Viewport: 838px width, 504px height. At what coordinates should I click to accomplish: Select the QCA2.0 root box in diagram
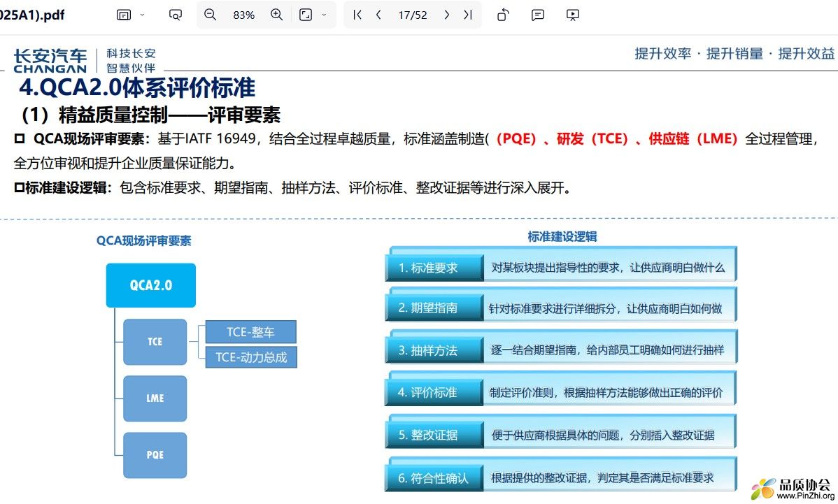click(x=150, y=285)
